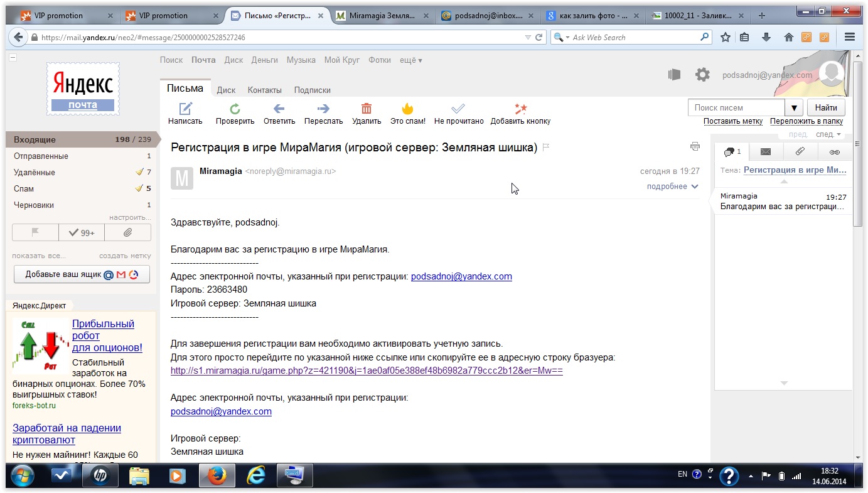Open Входящие inbox folder

point(82,139)
